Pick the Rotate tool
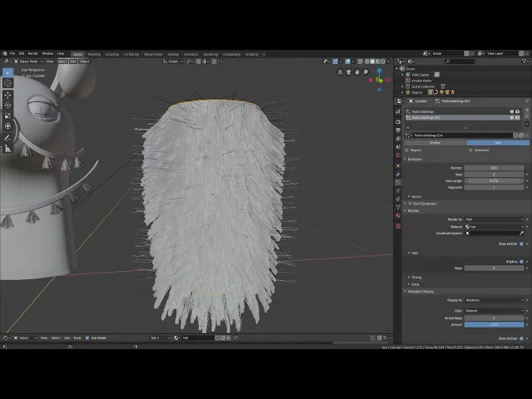The height and width of the screenshot is (399, 532). [7, 106]
